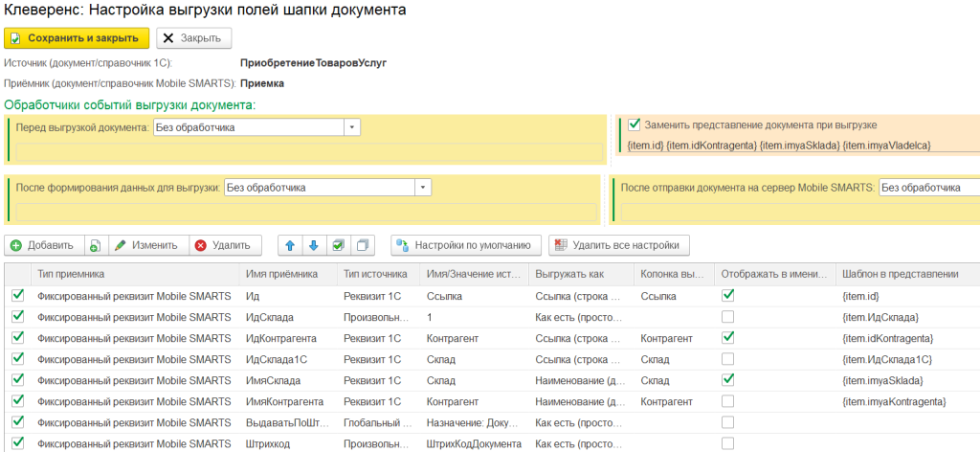
Task: Toggle Отображать в имени for ИмяКонтрагента row
Action: (x=727, y=401)
